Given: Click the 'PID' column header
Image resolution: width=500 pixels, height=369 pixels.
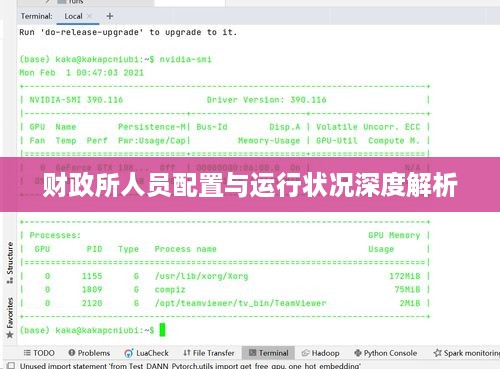Looking at the screenshot, I should pyautogui.click(x=94, y=249).
